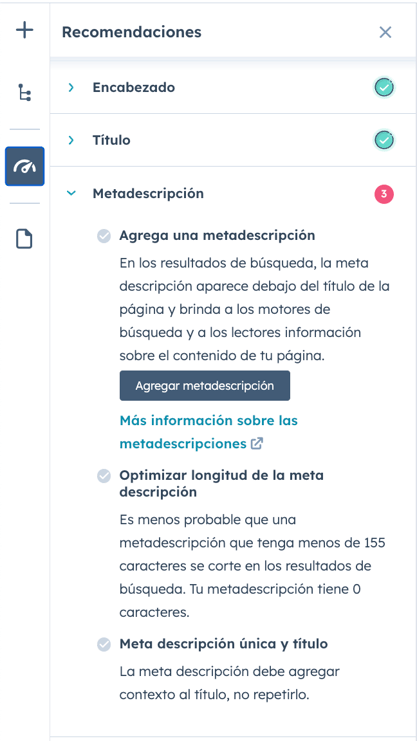This screenshot has width=417, height=741.
Task: Click the plus add icon in sidebar
Action: pos(25,31)
